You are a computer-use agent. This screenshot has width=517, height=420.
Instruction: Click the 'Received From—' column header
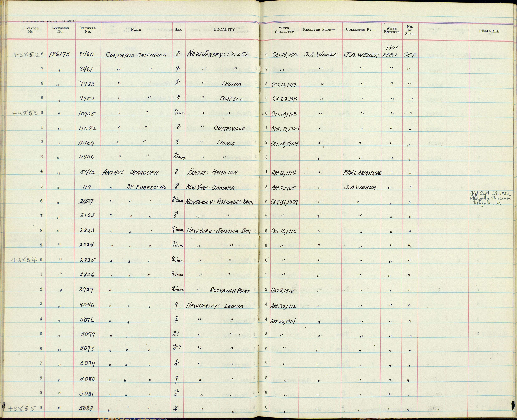pos(319,30)
